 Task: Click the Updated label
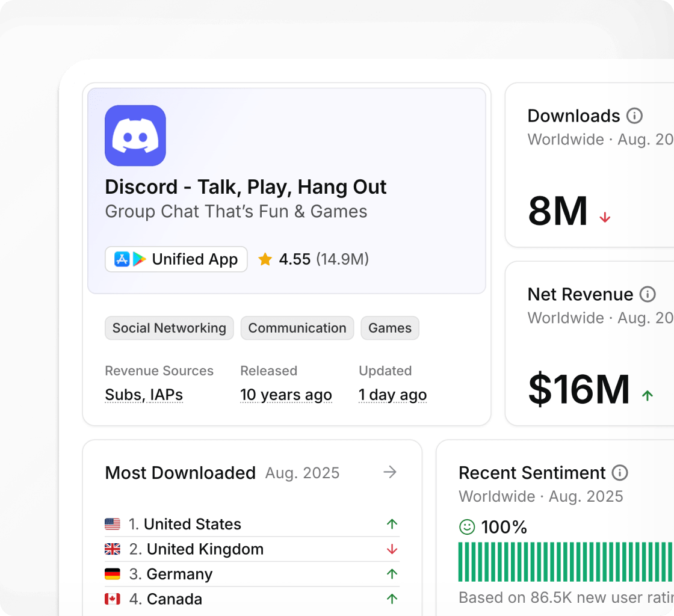(385, 371)
